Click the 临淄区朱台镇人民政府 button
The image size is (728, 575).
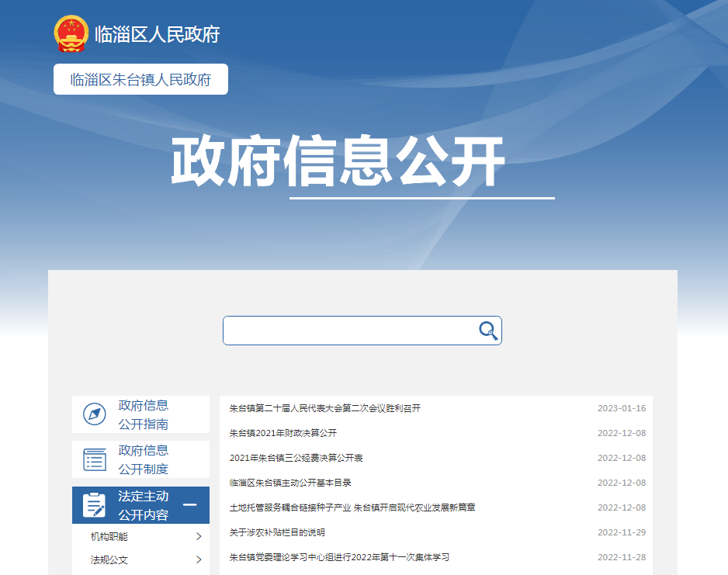click(140, 79)
